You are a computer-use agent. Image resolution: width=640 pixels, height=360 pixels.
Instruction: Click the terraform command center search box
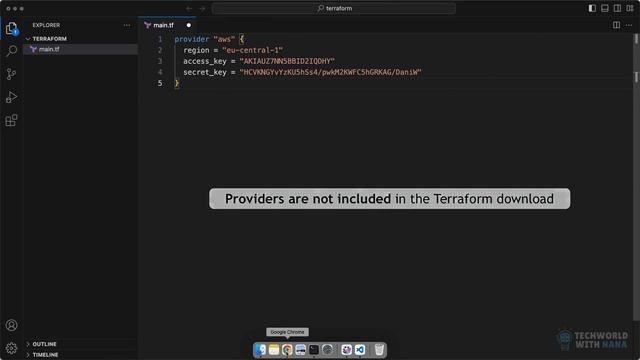coord(333,8)
